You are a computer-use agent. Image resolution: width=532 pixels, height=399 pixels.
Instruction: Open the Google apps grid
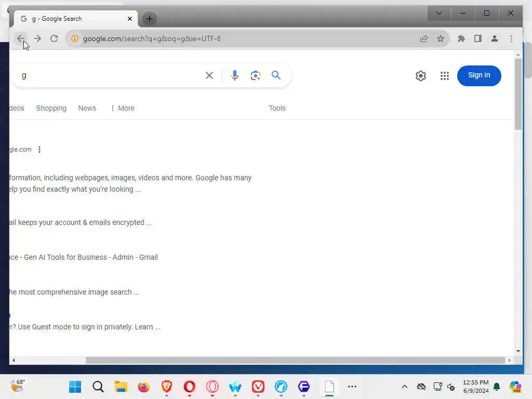tap(445, 76)
